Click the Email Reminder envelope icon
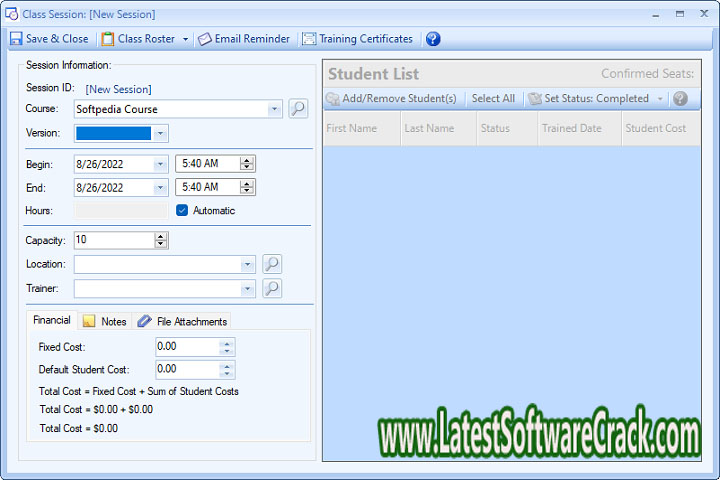This screenshot has width=720, height=480. click(205, 39)
